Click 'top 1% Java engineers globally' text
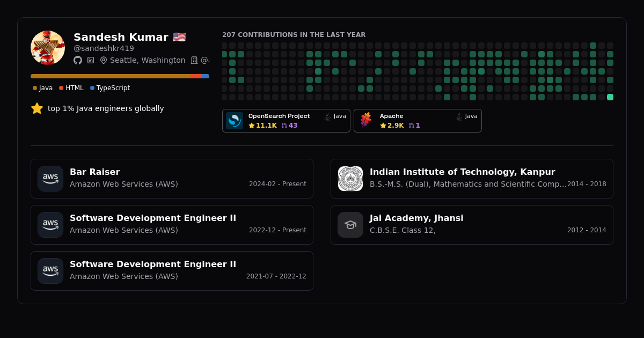The height and width of the screenshot is (338, 644). point(106,108)
